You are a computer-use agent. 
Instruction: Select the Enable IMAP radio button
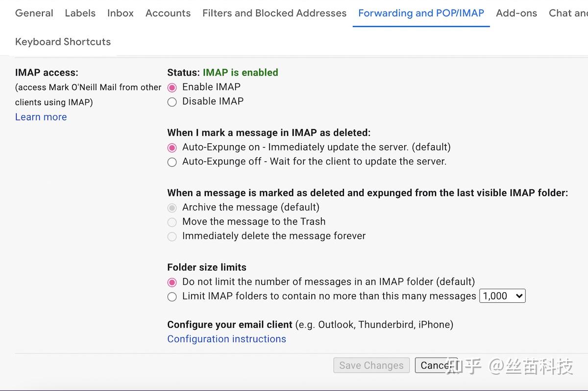point(172,87)
